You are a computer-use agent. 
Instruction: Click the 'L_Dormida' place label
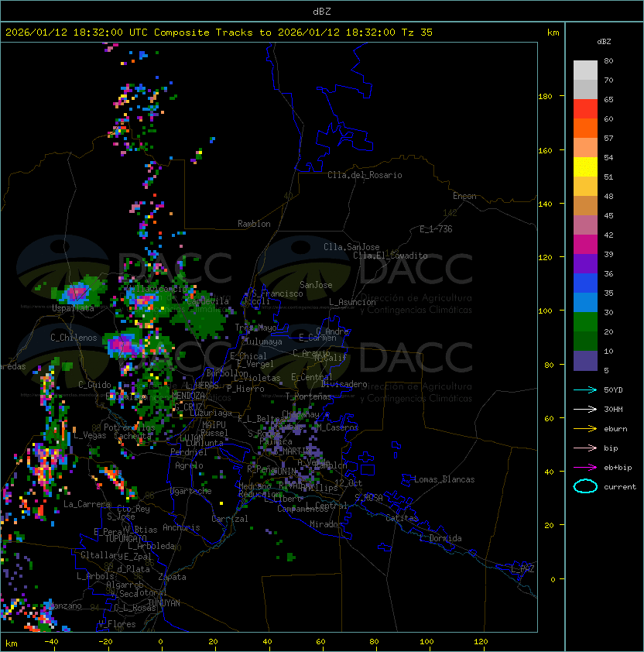coord(440,538)
